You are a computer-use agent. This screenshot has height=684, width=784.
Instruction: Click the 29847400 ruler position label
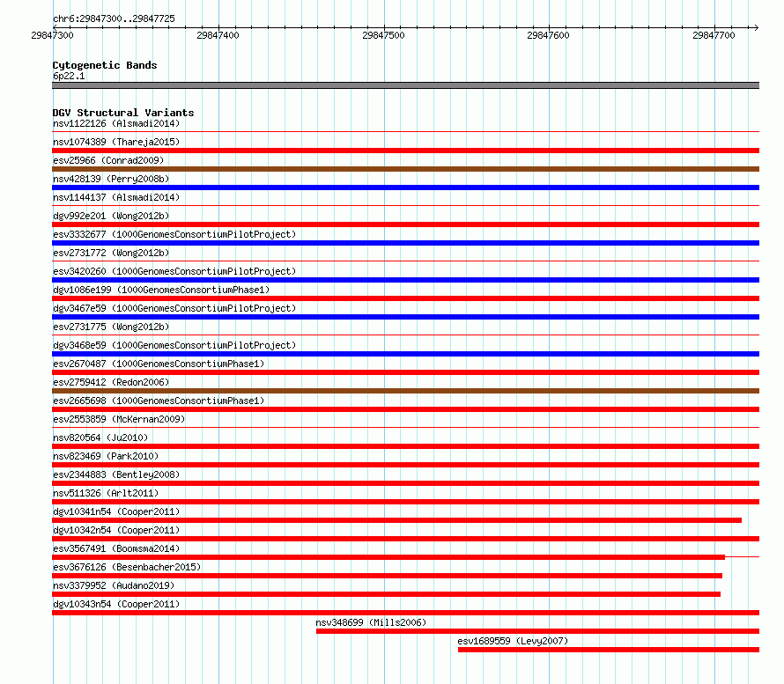point(218,35)
